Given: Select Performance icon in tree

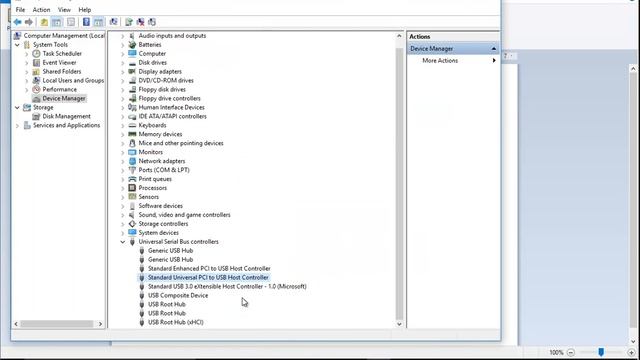Looking at the screenshot, I should pyautogui.click(x=36, y=89).
